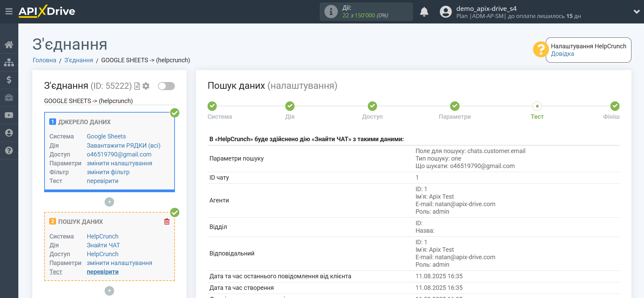Go to Home in the sidebar
Image resolution: width=644 pixels, height=298 pixels.
click(x=9, y=45)
